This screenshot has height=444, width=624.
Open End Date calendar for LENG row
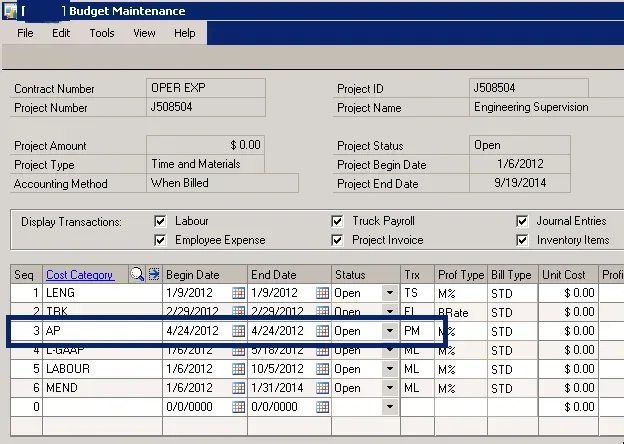[323, 293]
